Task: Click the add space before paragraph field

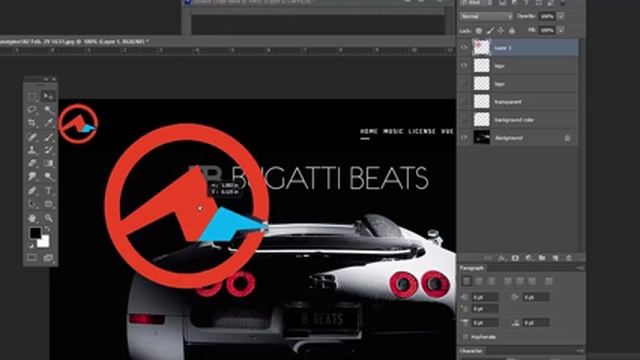Action: 485,323
